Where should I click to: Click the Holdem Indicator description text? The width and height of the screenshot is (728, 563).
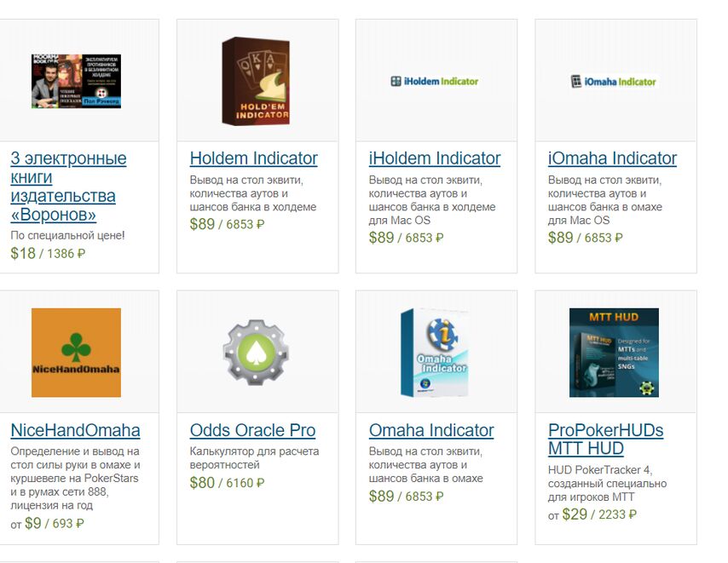click(253, 193)
